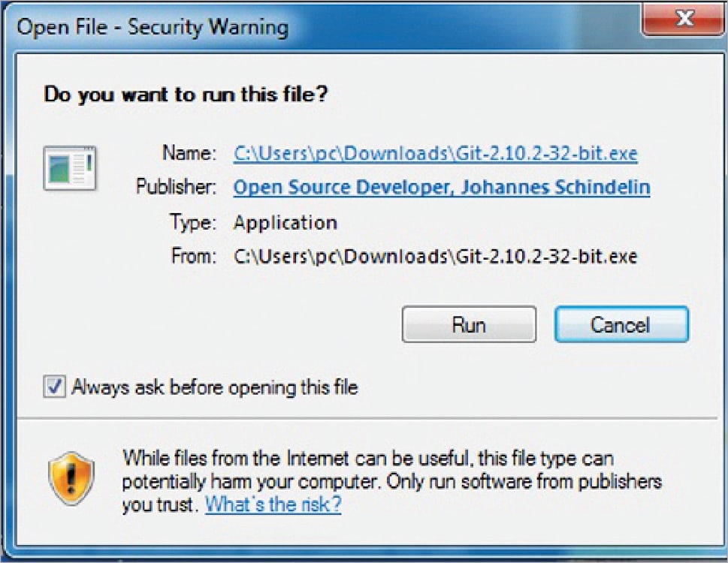
Task: Click the 'Always ask before opening this file' label
Action: pyautogui.click(x=215, y=387)
